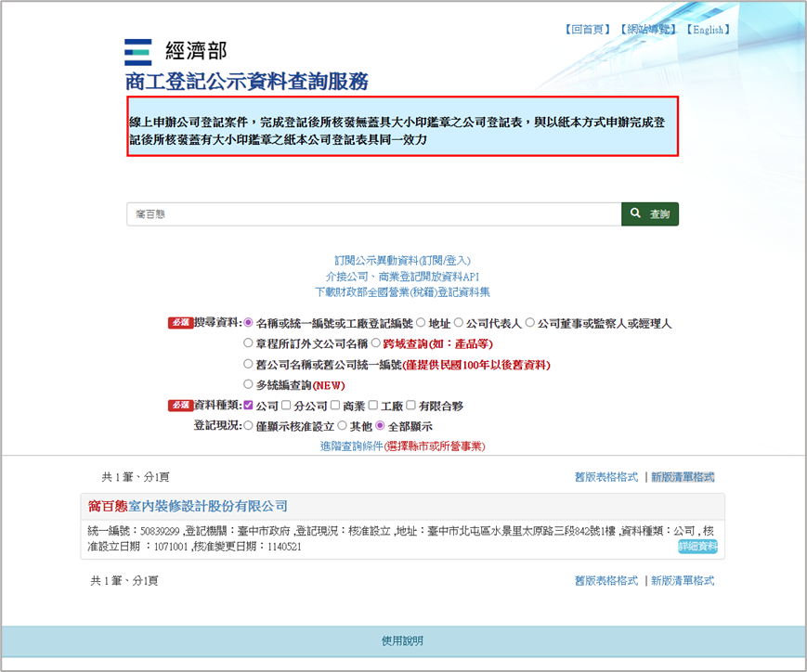Open 窩百態室內裝修設計股份有限公司 result title
The height and width of the screenshot is (672, 807).
click(x=188, y=506)
